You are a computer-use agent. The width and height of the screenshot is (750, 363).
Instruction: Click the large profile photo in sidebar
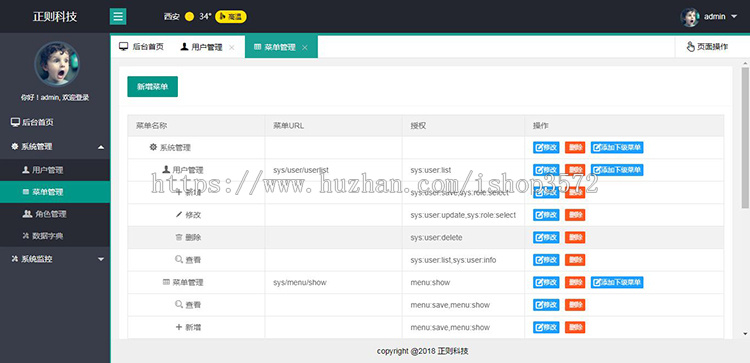coord(56,64)
